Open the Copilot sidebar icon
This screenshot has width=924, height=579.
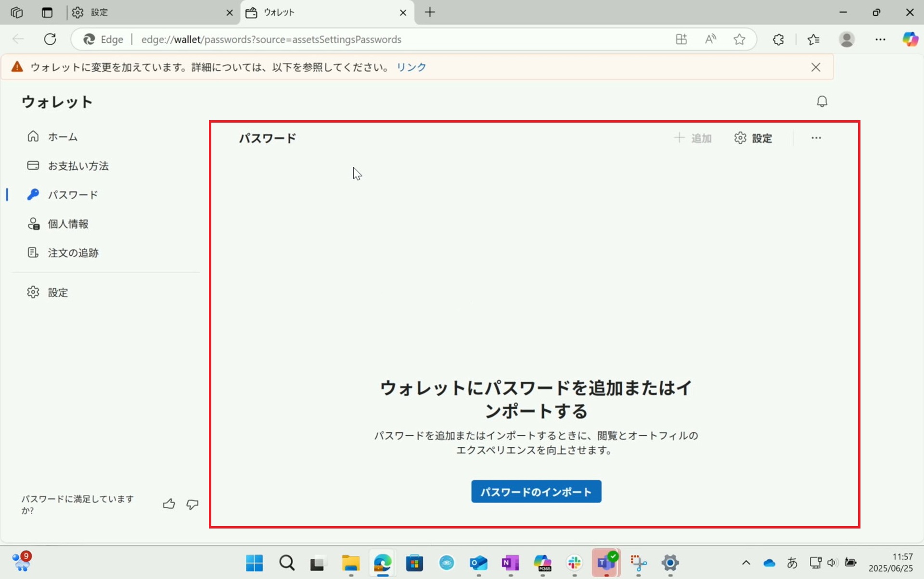coord(910,39)
